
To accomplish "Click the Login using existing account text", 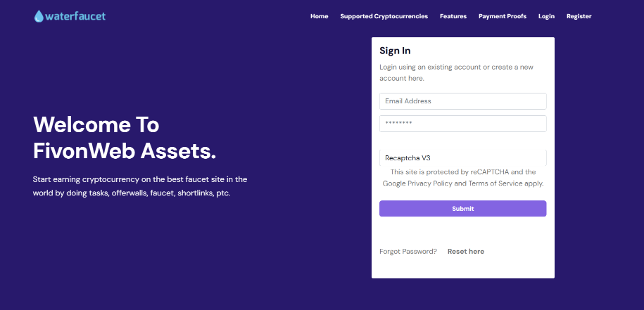I will point(456,72).
